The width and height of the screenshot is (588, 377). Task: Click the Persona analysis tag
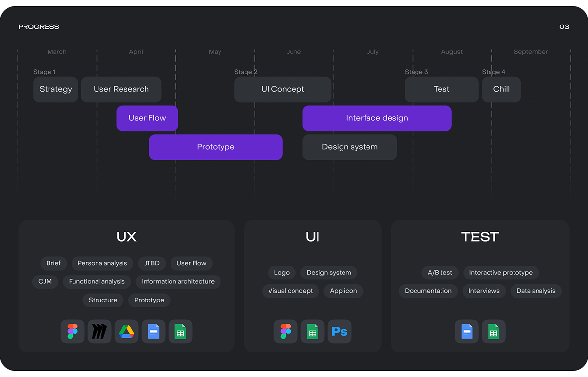pyautogui.click(x=102, y=263)
